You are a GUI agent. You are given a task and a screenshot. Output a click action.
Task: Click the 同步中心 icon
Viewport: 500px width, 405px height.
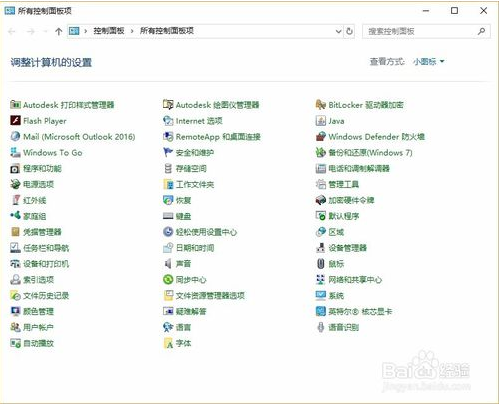point(168,279)
